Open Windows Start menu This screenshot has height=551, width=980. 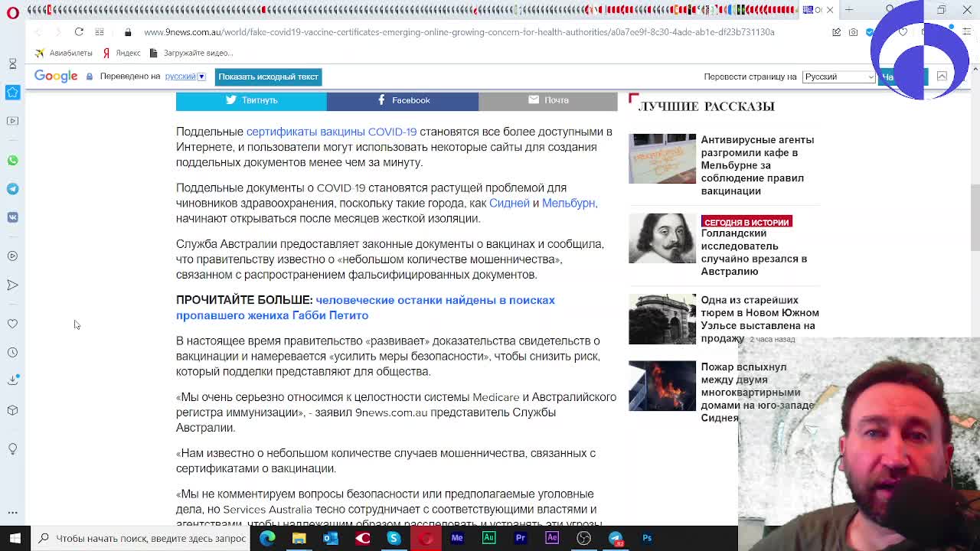pos(15,538)
